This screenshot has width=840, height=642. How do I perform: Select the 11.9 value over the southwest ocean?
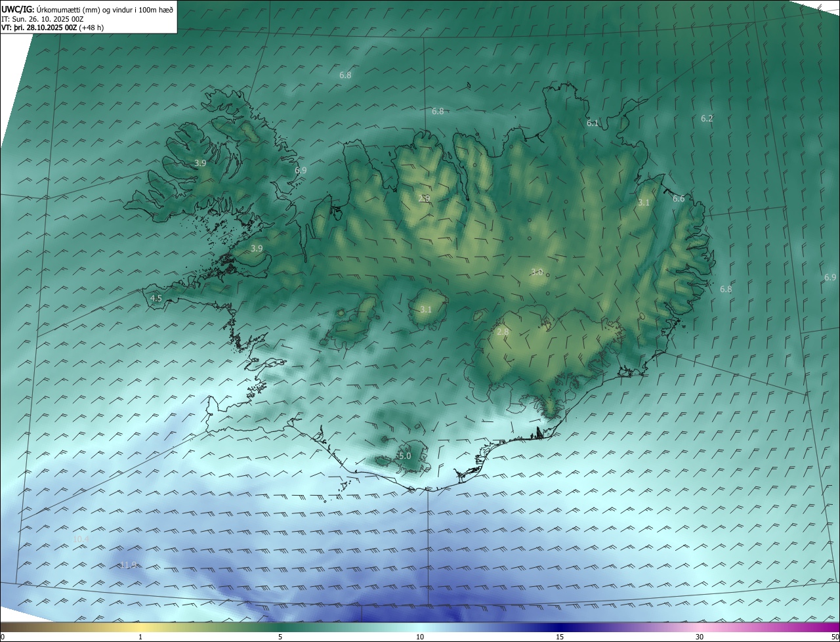[128, 565]
